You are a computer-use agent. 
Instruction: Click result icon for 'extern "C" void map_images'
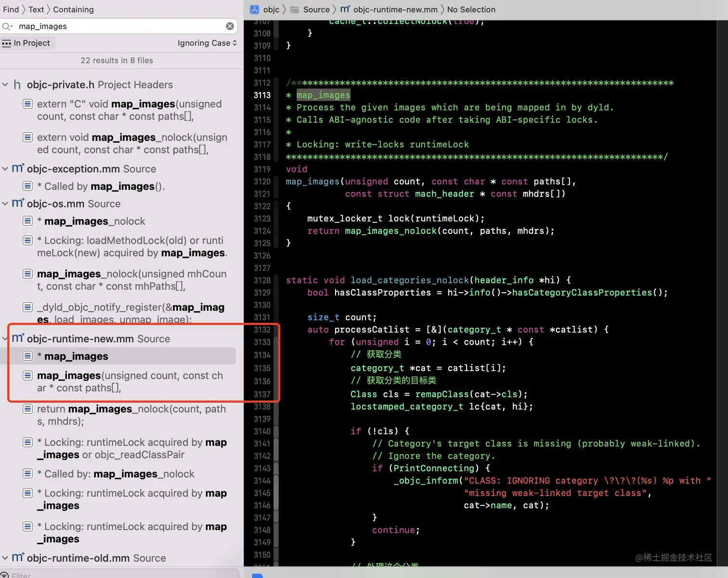(28, 104)
